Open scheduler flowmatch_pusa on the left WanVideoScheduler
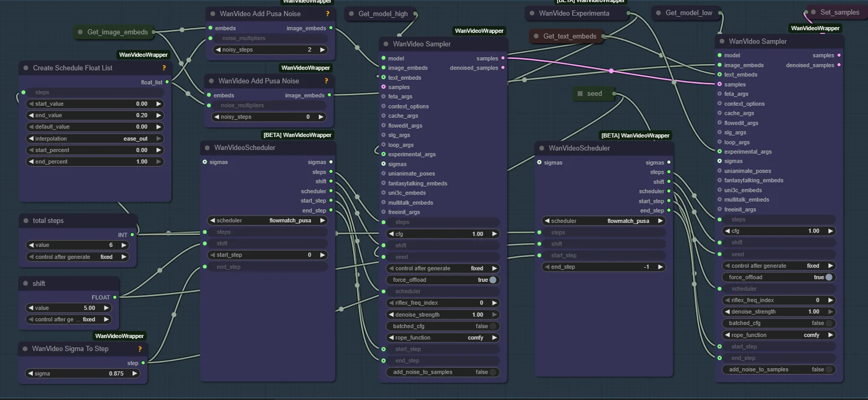Viewport: 868px width, 400px height. (267, 221)
